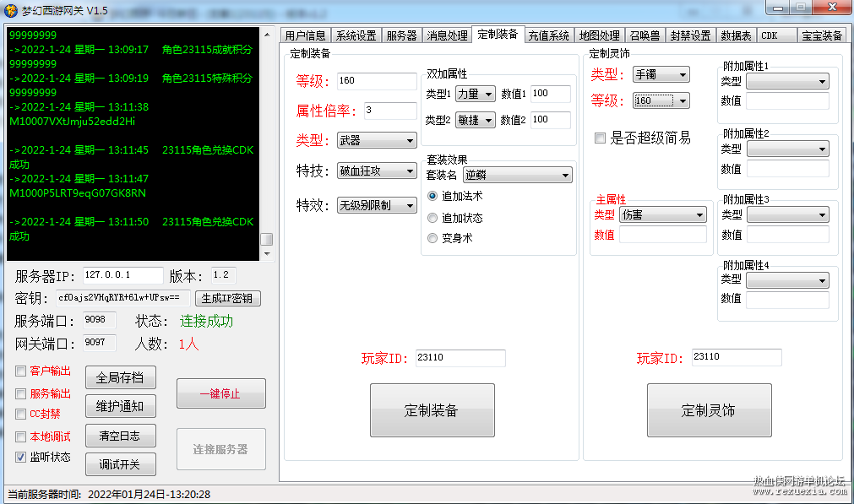
Task: Open 灵饰 等级 dropdown showing 160
Action: (x=661, y=100)
